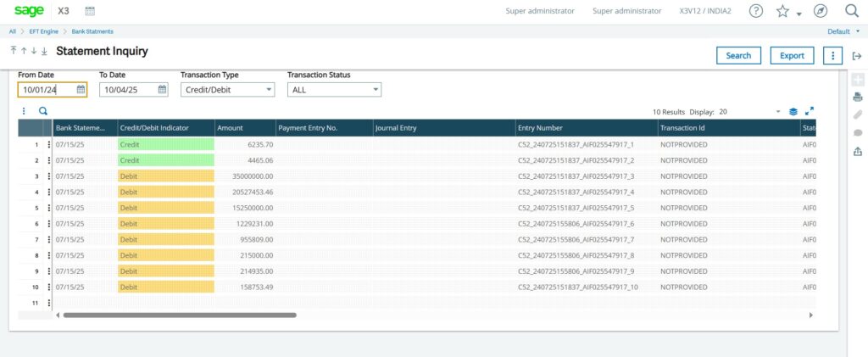Open the EFT Engine breadcrumb
The width and height of the screenshot is (868, 357).
click(45, 31)
